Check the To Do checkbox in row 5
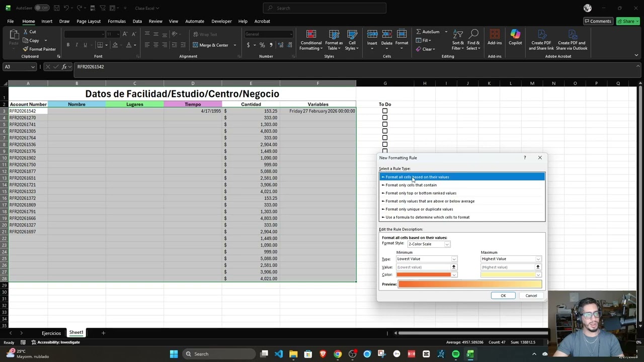This screenshot has width=644, height=362. [x=385, y=124]
